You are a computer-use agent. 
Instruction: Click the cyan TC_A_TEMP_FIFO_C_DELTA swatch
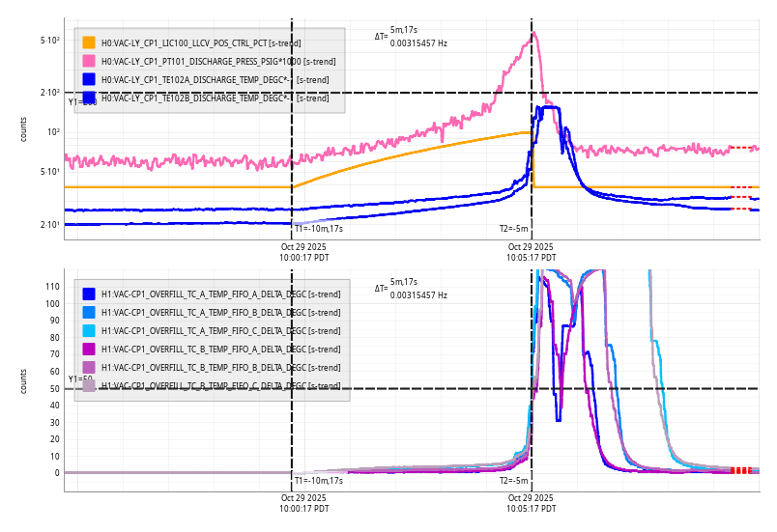pos(89,330)
